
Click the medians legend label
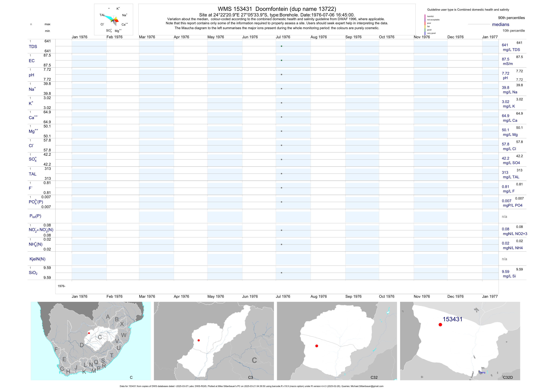pyautogui.click(x=500, y=24)
